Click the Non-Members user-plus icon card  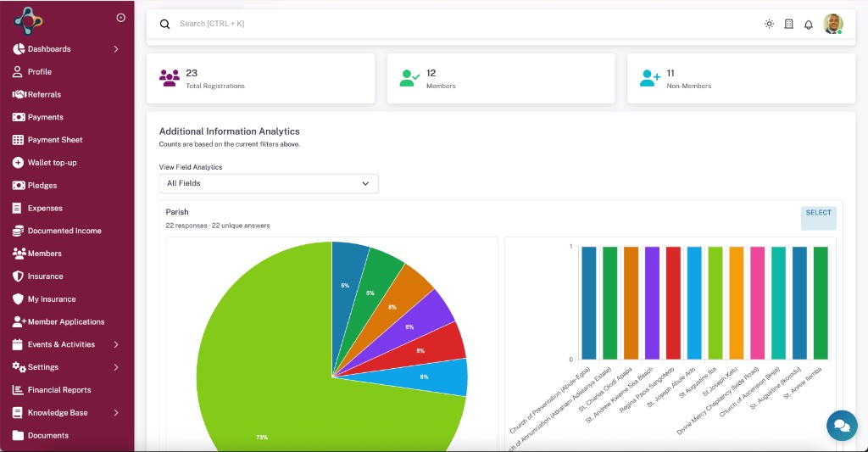point(650,78)
